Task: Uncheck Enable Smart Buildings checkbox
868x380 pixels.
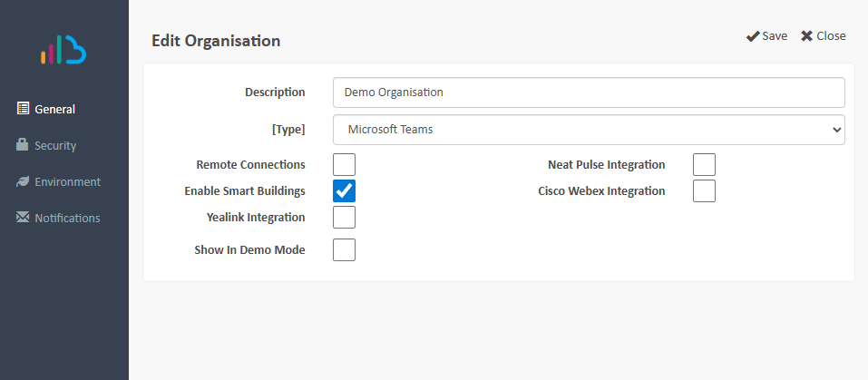Action: tap(344, 191)
